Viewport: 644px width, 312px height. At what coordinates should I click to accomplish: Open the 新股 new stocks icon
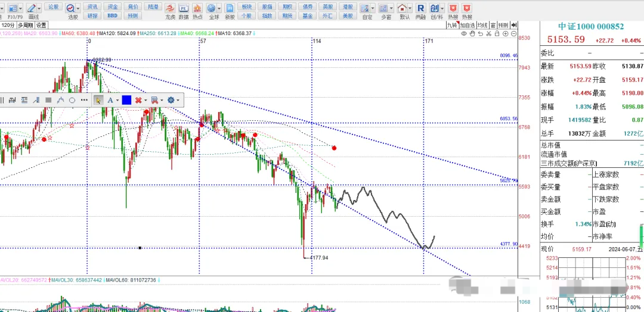point(230,11)
